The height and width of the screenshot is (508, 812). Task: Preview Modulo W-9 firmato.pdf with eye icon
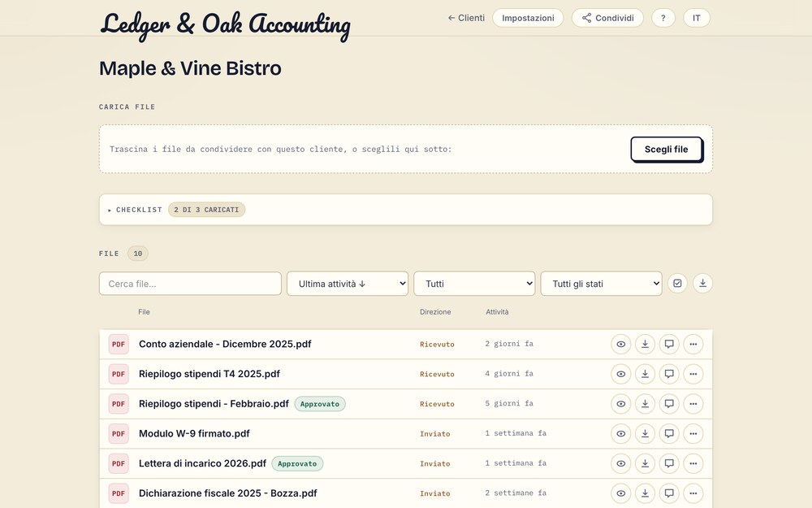point(621,433)
